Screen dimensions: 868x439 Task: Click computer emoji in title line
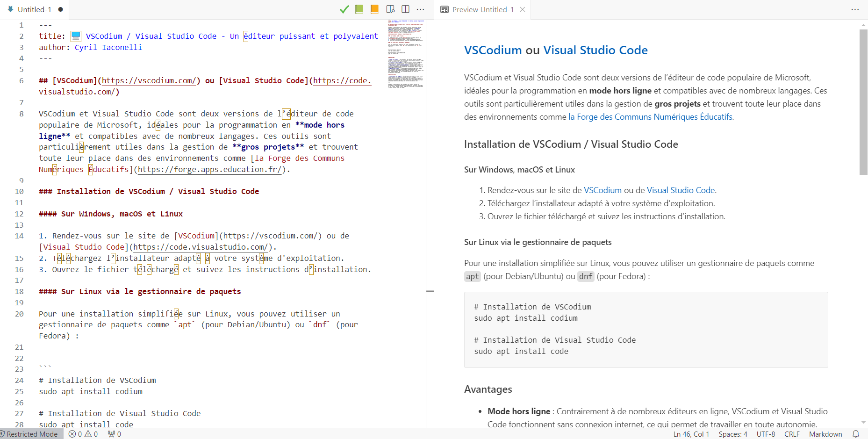click(x=76, y=36)
